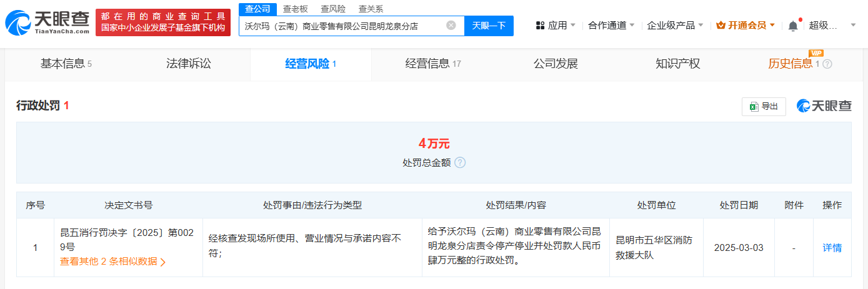
Task: Click the 附件 column header
Action: click(794, 205)
